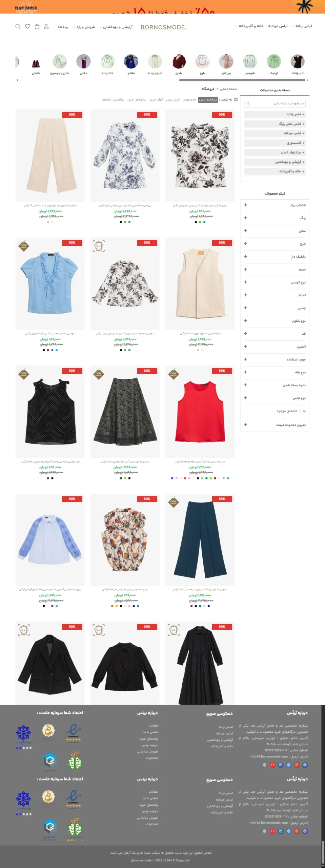
Task: Sort products by بیشترین تخفیف
Action: click(x=113, y=100)
